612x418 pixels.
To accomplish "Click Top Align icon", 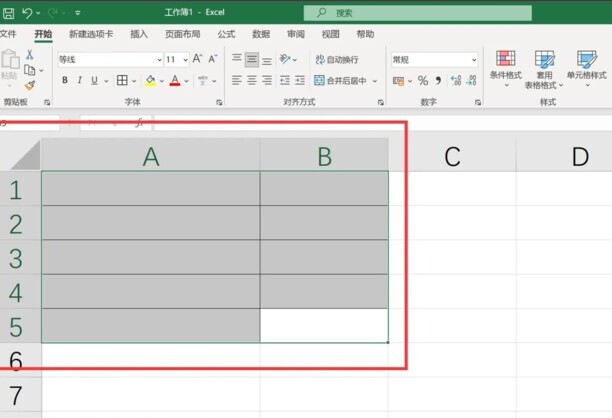I will (237, 59).
